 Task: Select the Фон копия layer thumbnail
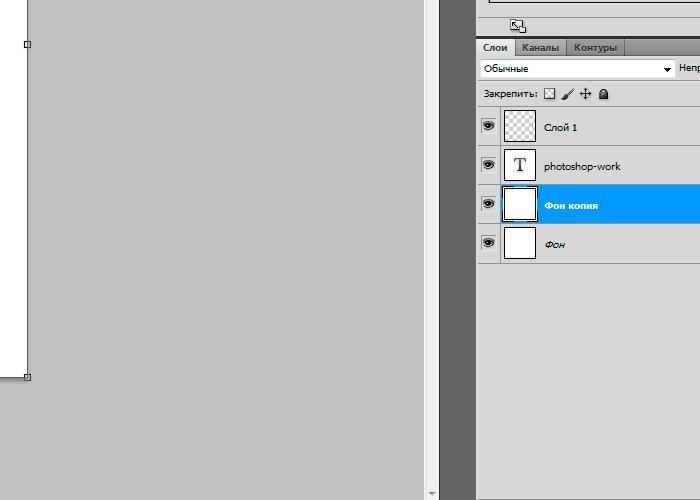[x=520, y=204]
